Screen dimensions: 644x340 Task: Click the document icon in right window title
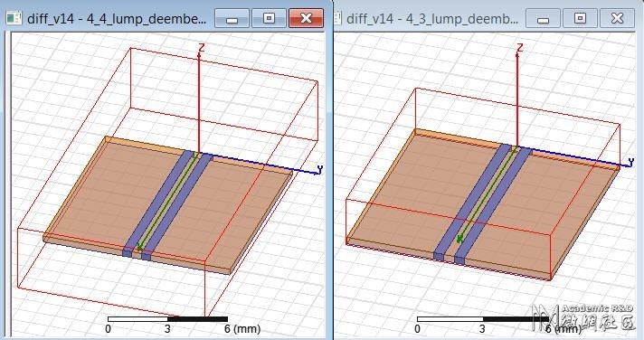338,18
